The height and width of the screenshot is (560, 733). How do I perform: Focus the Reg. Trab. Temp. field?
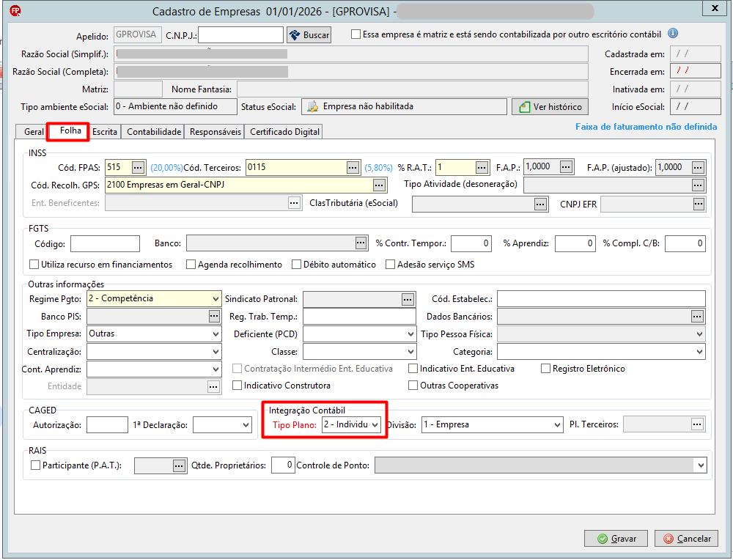(x=359, y=317)
